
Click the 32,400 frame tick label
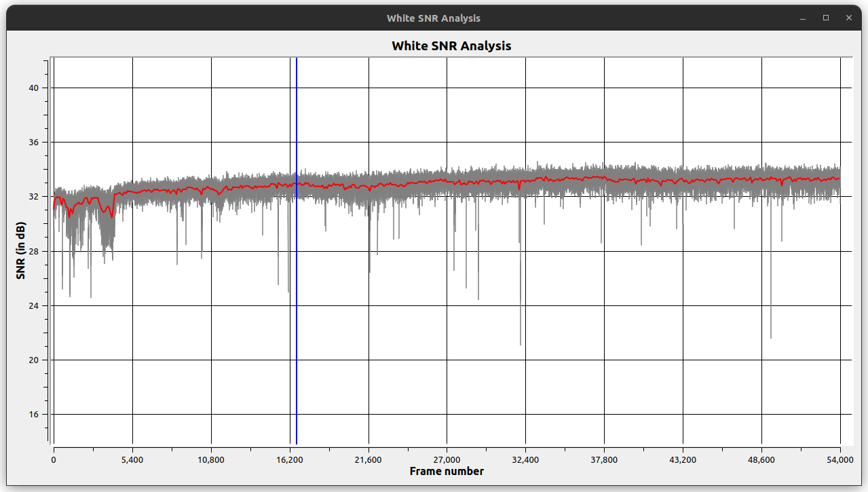click(525, 459)
